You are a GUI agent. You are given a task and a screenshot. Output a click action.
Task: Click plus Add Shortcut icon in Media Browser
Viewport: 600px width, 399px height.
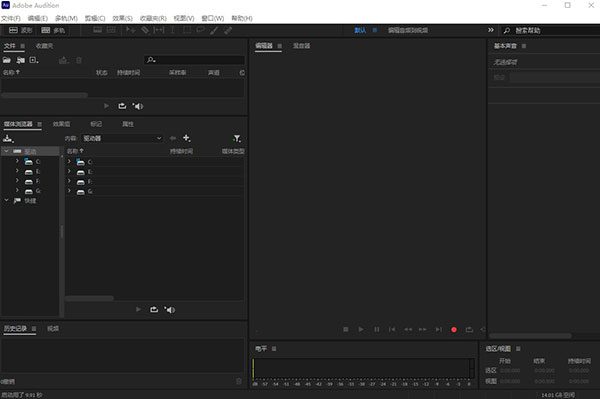click(x=186, y=138)
